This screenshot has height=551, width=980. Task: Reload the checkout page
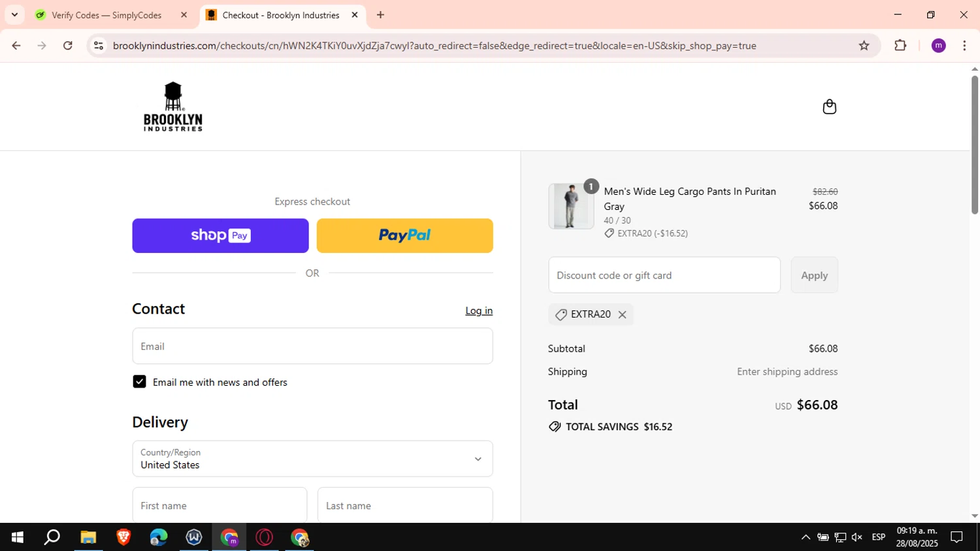coord(68,46)
